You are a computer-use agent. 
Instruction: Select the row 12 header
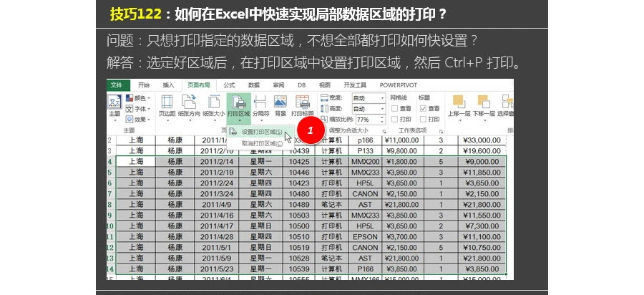pyautogui.click(x=111, y=247)
